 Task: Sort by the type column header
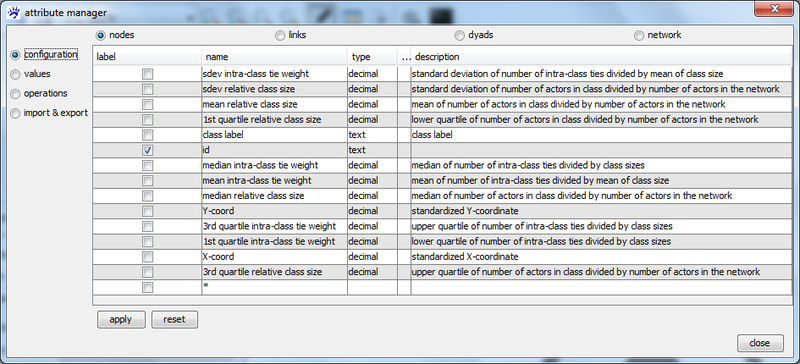(x=372, y=57)
